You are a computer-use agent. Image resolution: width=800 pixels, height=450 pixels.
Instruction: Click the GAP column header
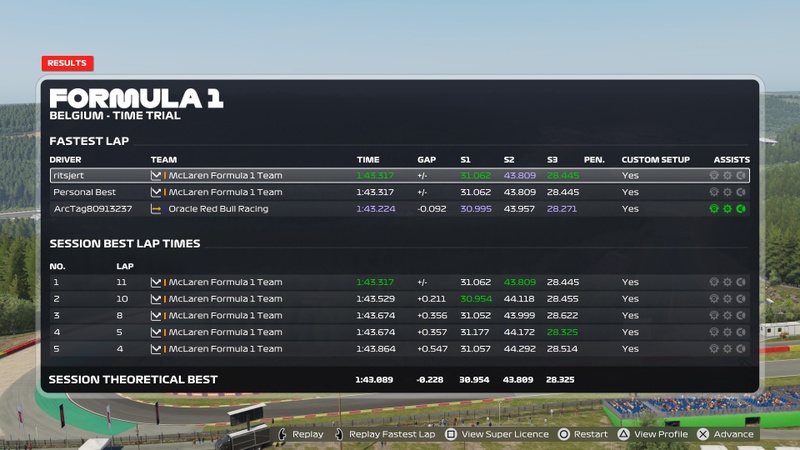click(x=427, y=160)
